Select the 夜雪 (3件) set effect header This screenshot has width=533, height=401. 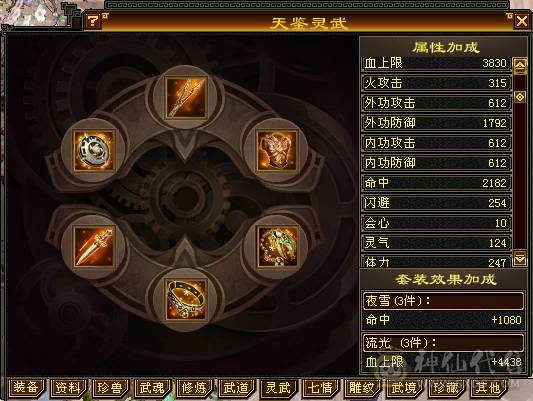click(444, 301)
